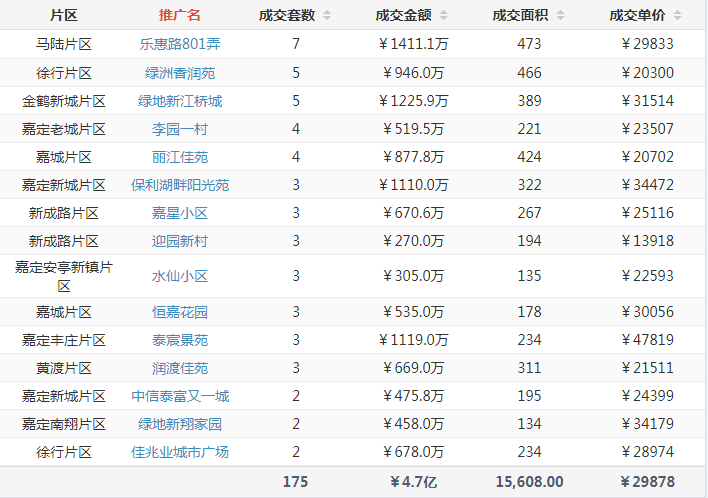The width and height of the screenshot is (708, 498).
Task: Select the unit price ¥20300
Action: pyautogui.click(x=647, y=73)
